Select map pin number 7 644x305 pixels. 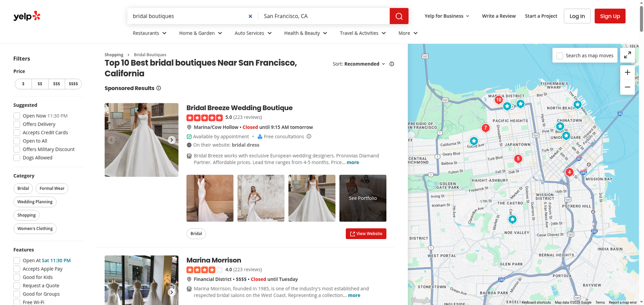point(486,128)
